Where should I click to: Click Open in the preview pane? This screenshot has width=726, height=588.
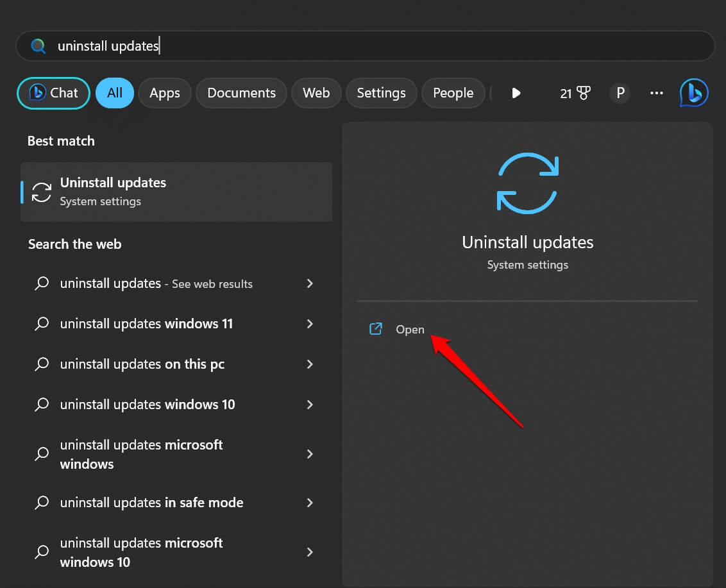tap(410, 329)
